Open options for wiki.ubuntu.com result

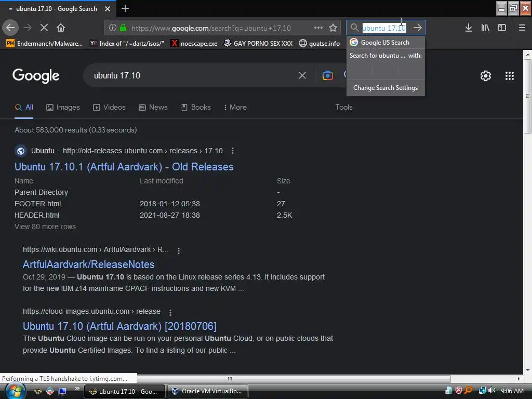(179, 251)
